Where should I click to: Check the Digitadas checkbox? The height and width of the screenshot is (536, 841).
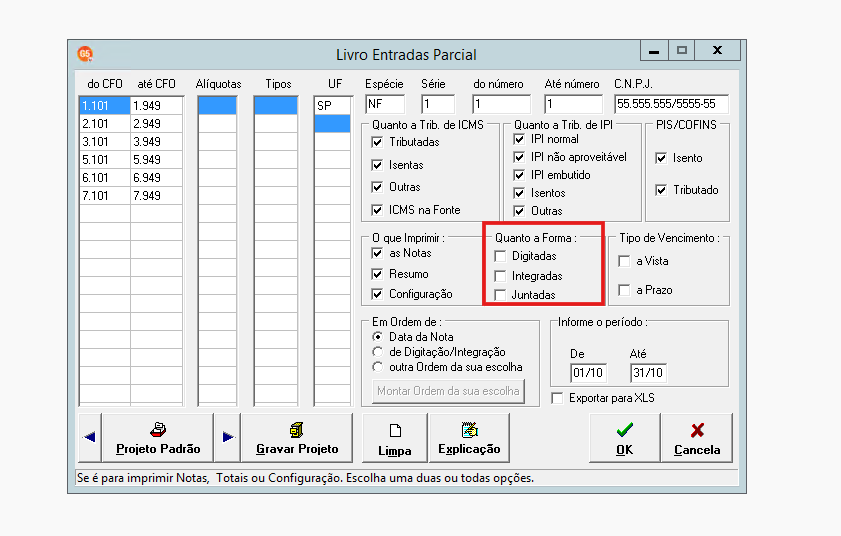[x=500, y=256]
